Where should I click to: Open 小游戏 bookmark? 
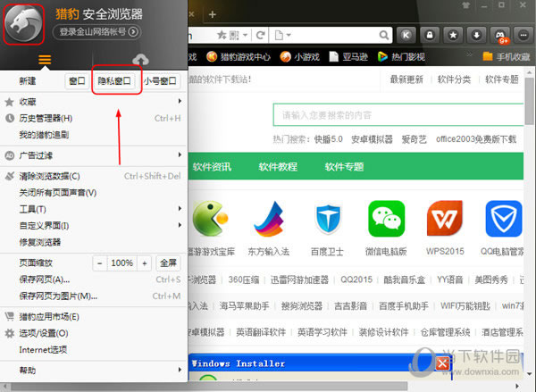click(x=299, y=56)
